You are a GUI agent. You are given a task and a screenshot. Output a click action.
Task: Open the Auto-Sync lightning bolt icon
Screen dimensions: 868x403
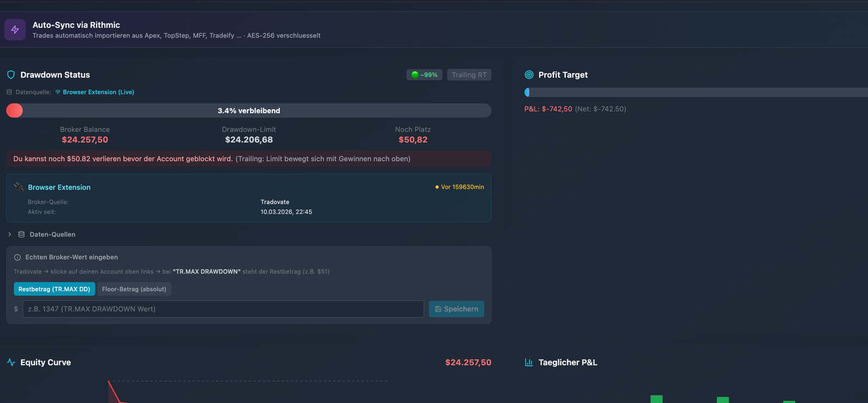click(15, 30)
